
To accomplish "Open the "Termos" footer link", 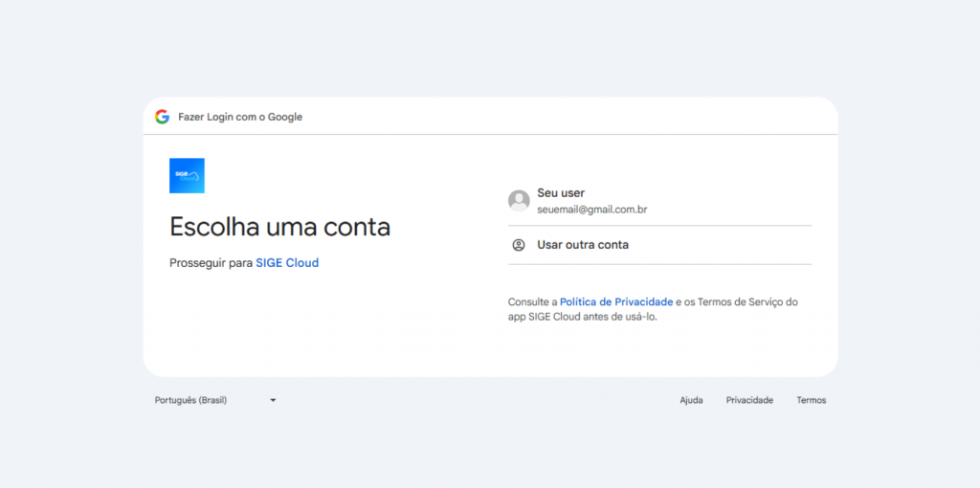I will [811, 400].
